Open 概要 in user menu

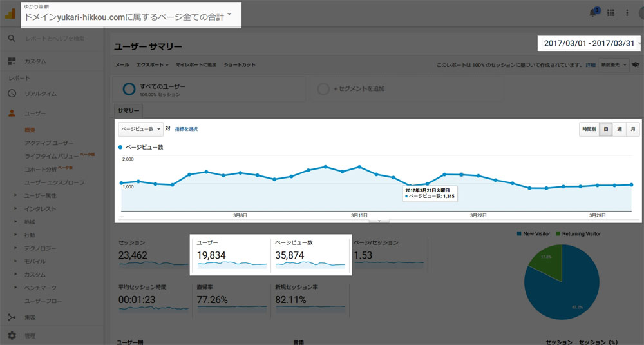click(x=30, y=130)
